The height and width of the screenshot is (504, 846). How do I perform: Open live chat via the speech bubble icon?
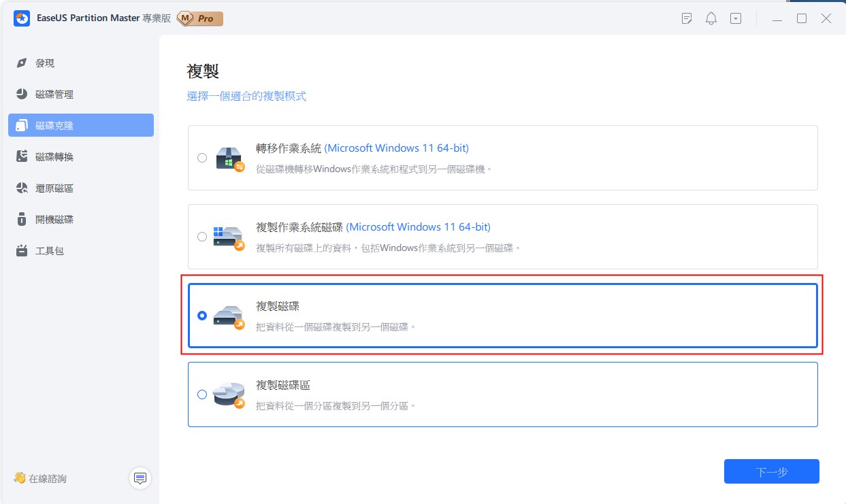point(140,478)
